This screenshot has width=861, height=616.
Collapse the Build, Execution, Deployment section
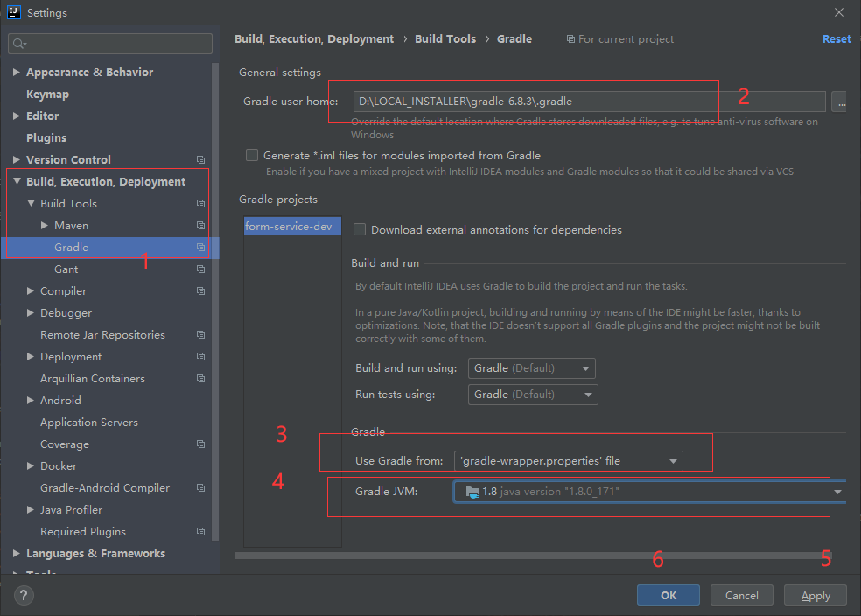16,181
